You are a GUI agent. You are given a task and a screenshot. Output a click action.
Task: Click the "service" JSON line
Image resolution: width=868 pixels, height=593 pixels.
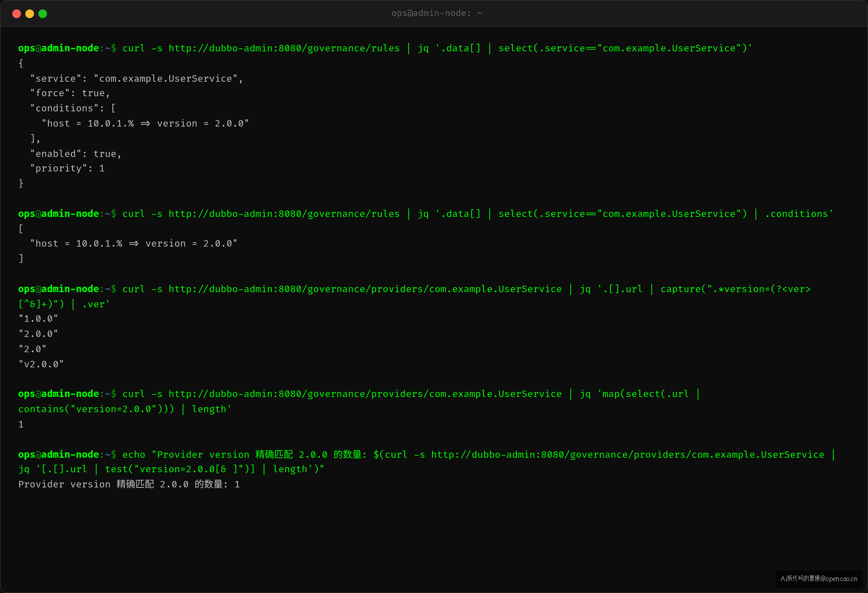136,78
